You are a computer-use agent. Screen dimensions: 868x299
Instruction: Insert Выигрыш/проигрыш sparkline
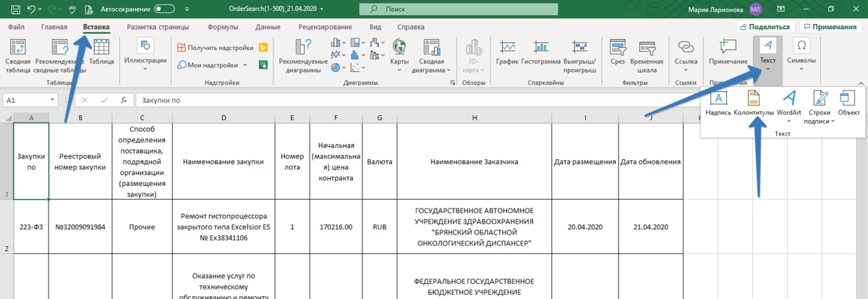click(579, 56)
